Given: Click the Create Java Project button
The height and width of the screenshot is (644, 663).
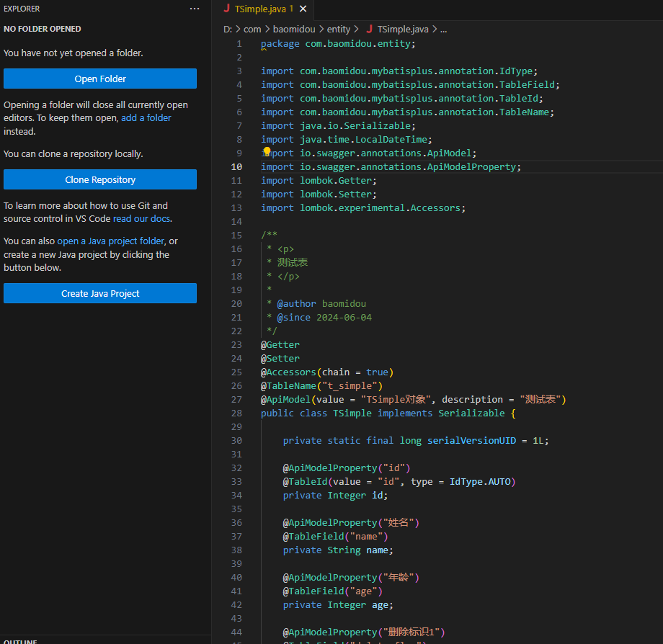Looking at the screenshot, I should click(100, 293).
